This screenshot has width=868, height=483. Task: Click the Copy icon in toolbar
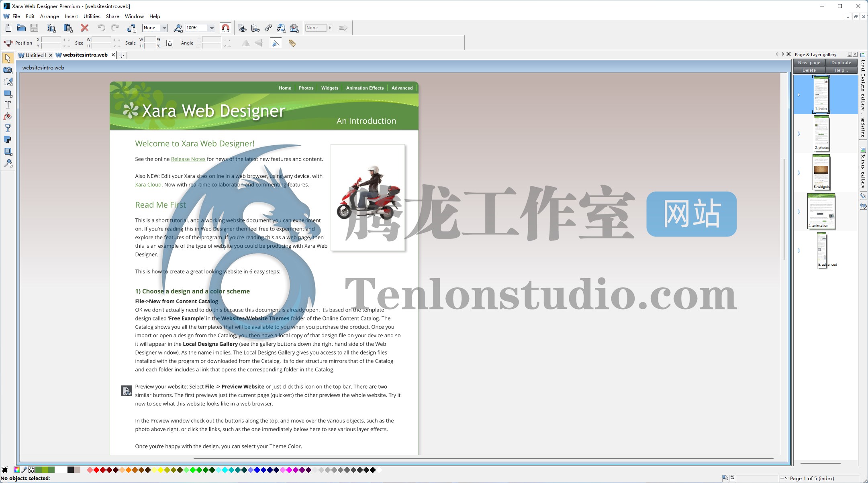point(51,28)
